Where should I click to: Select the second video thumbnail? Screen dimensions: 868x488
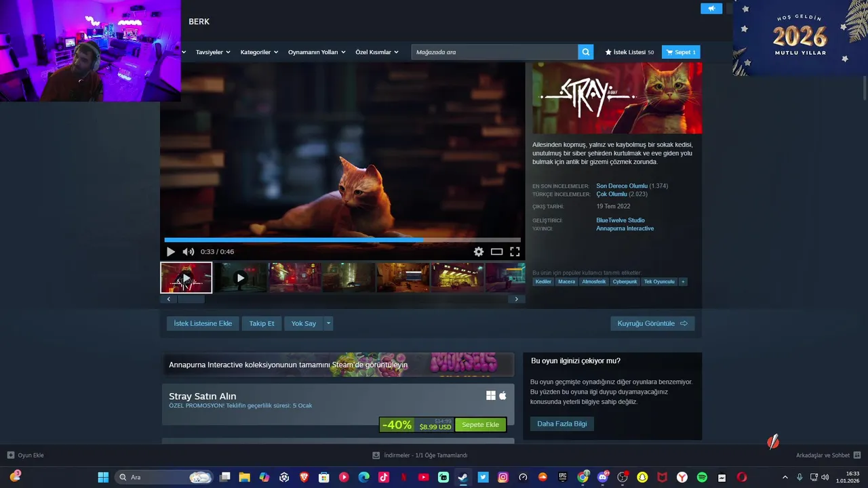point(240,278)
